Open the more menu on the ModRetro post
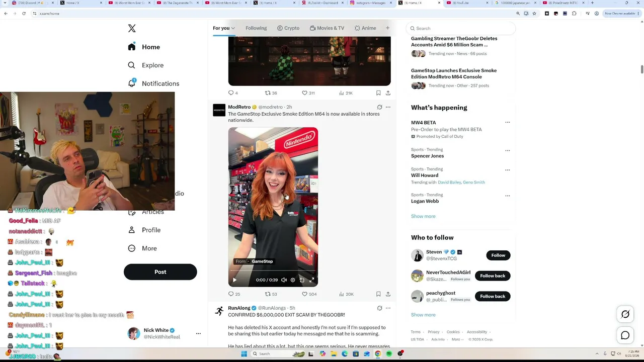 pos(388,107)
